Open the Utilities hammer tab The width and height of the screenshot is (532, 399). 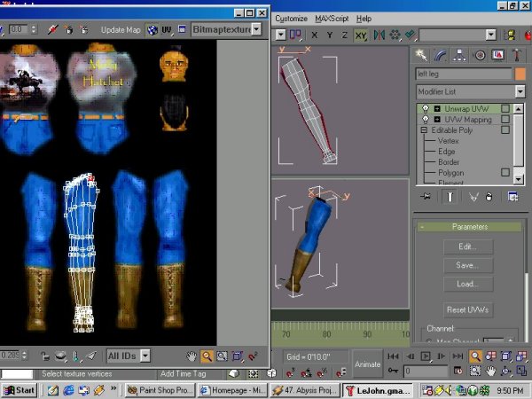[x=517, y=55]
